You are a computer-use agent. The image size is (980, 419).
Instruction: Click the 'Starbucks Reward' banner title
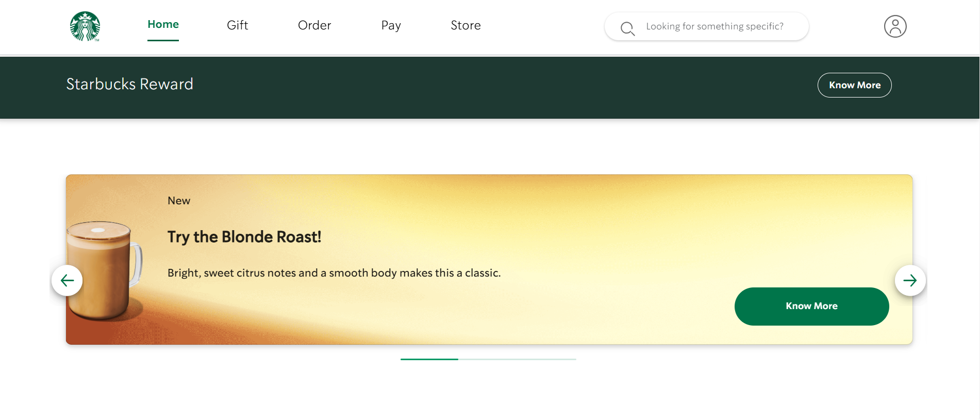click(129, 84)
